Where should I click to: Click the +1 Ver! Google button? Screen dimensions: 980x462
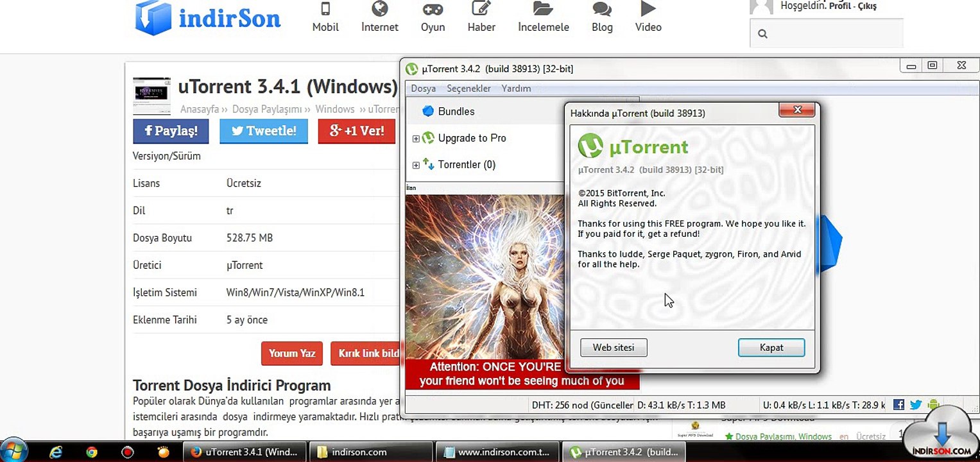(357, 131)
